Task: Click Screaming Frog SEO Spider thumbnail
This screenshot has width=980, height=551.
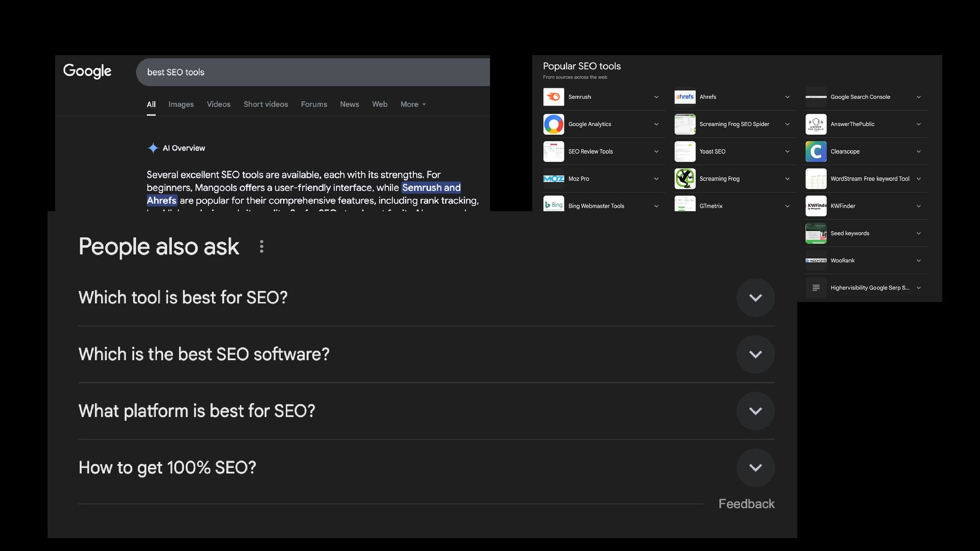Action: 684,124
